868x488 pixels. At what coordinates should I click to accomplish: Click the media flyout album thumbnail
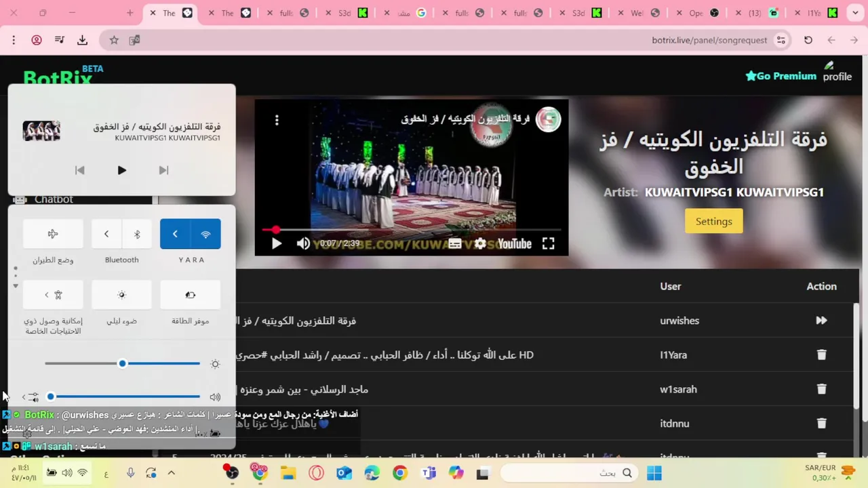41,131
